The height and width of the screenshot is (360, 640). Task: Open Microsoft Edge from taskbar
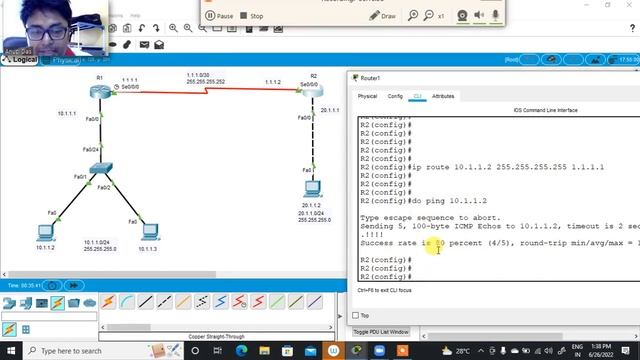point(242,351)
